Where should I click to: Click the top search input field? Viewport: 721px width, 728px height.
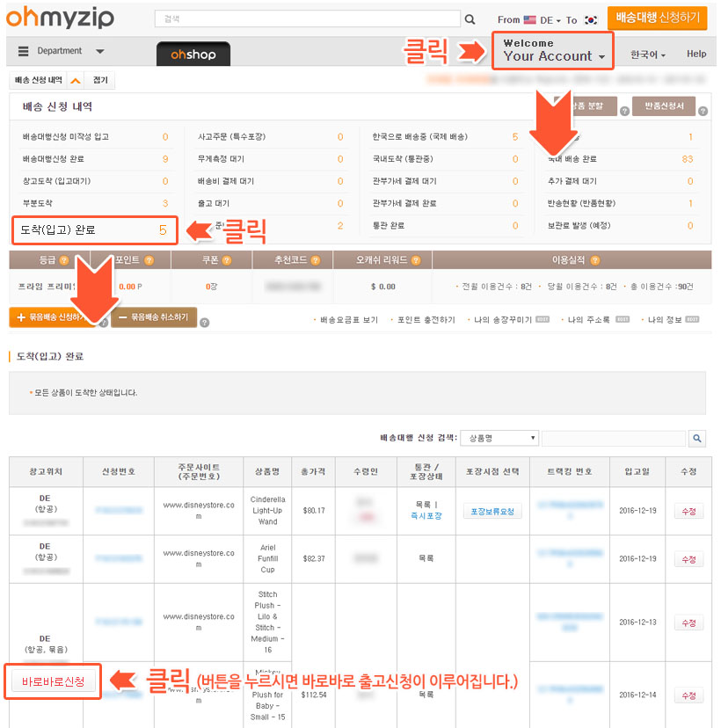(307, 19)
